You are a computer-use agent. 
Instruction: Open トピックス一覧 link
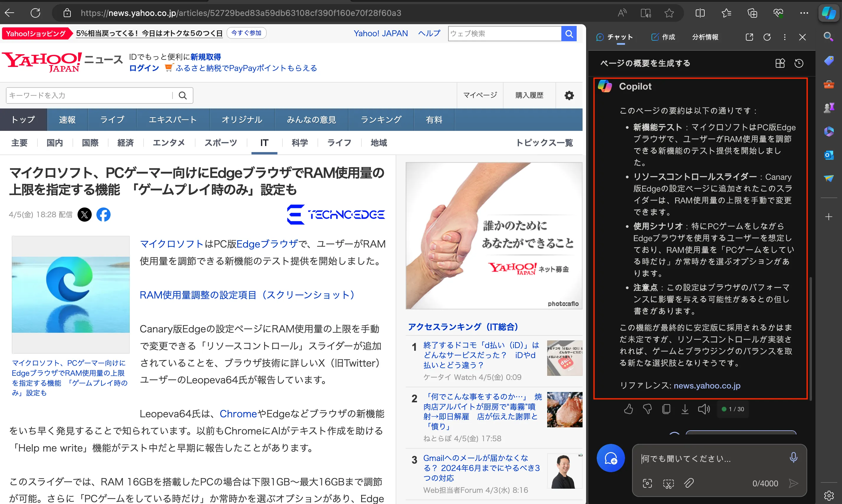click(x=545, y=143)
